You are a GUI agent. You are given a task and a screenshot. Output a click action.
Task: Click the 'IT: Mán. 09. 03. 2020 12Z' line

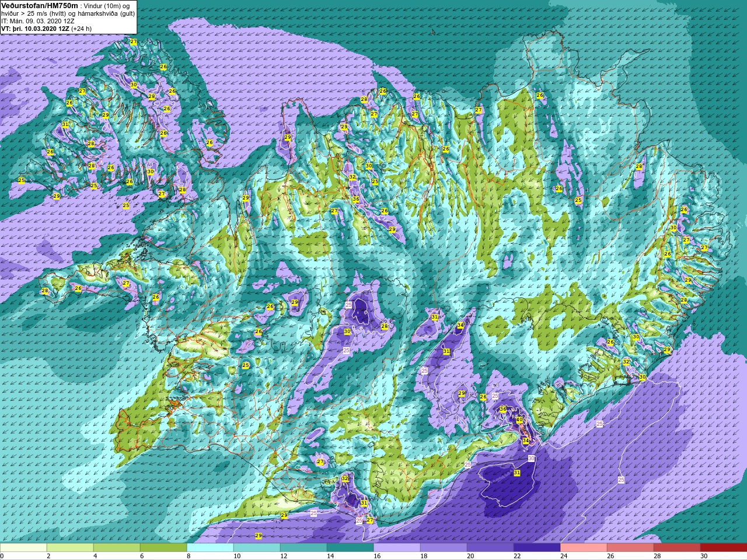(37, 20)
